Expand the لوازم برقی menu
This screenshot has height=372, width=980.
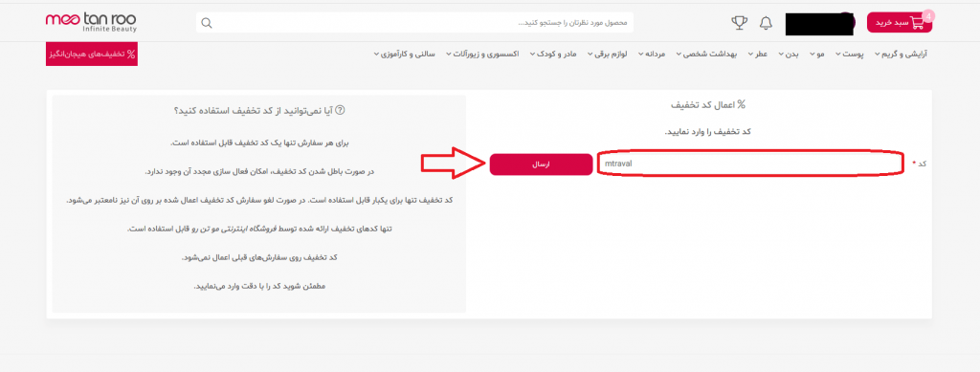tap(608, 55)
